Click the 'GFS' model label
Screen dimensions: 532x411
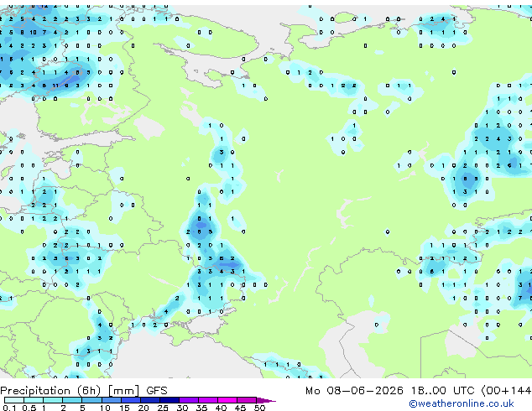157,391
